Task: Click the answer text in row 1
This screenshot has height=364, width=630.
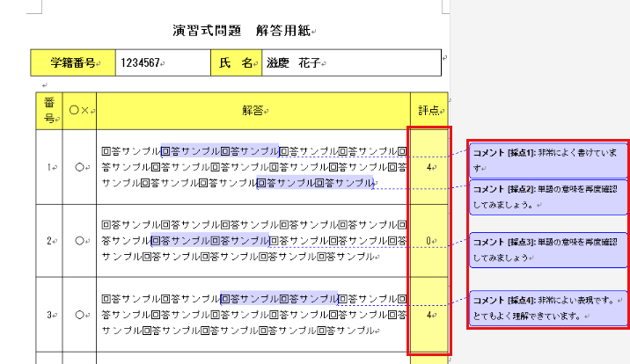Action: [253, 166]
